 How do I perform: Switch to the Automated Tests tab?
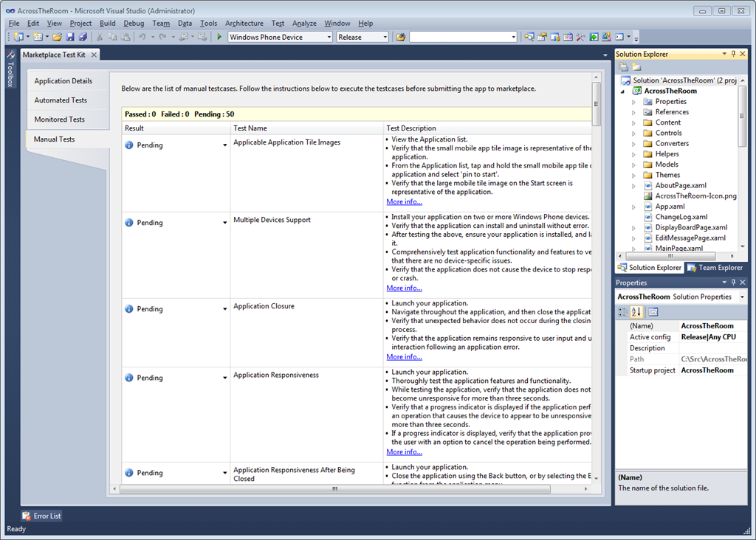point(61,100)
